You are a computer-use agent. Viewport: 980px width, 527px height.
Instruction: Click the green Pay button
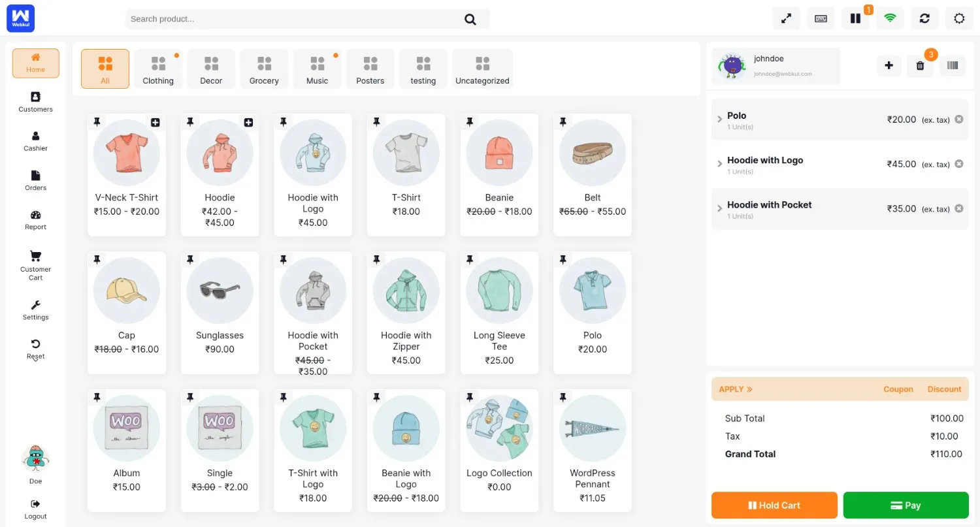point(906,505)
